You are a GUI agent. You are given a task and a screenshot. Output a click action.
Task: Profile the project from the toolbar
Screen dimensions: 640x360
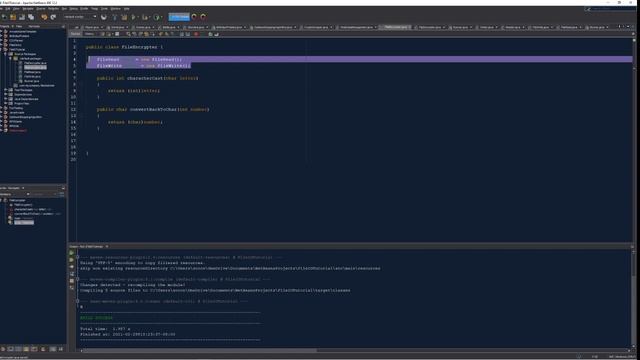click(156, 17)
